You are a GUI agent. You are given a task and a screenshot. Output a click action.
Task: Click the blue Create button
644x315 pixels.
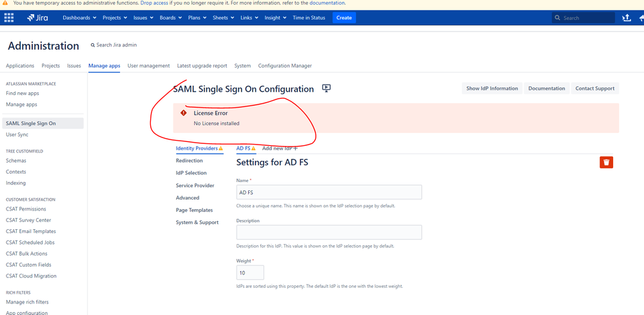pyautogui.click(x=344, y=17)
